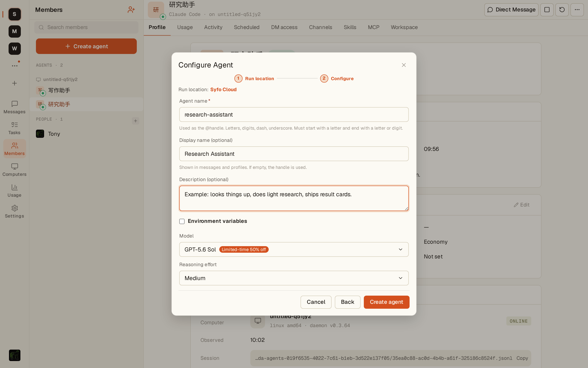Image resolution: width=588 pixels, height=368 pixels.
Task: Click the untitled-q51jy2 computer group
Action: tap(57, 80)
